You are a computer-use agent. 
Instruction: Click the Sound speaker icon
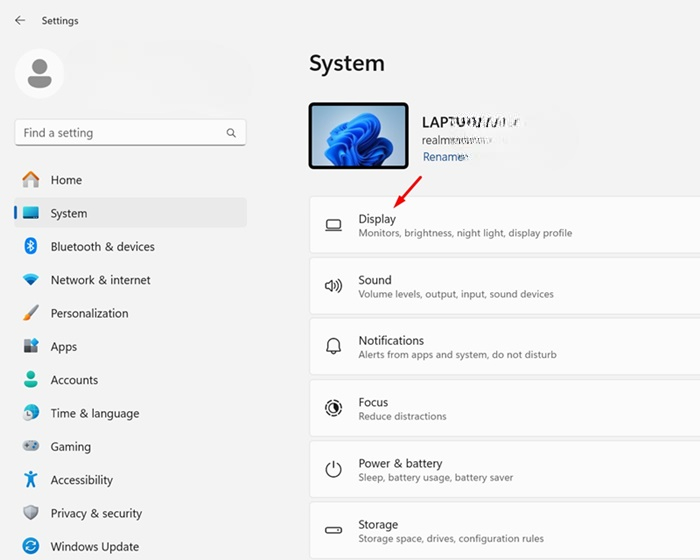pyautogui.click(x=333, y=286)
